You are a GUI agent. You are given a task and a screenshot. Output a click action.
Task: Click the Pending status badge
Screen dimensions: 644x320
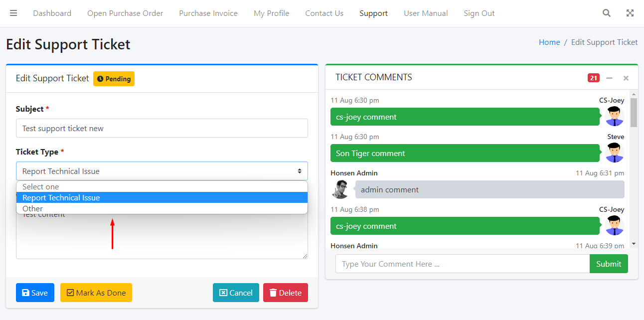coord(114,79)
